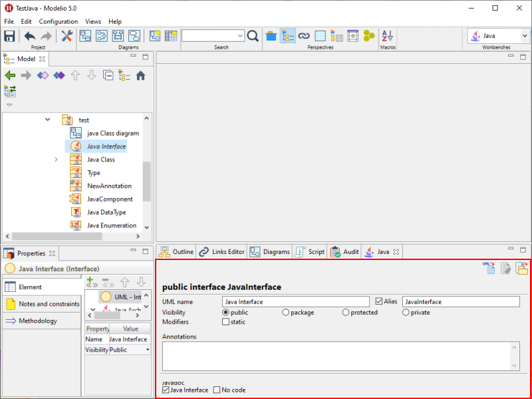Expand the Java Class tree node
The image size is (532, 399).
[x=57, y=160]
